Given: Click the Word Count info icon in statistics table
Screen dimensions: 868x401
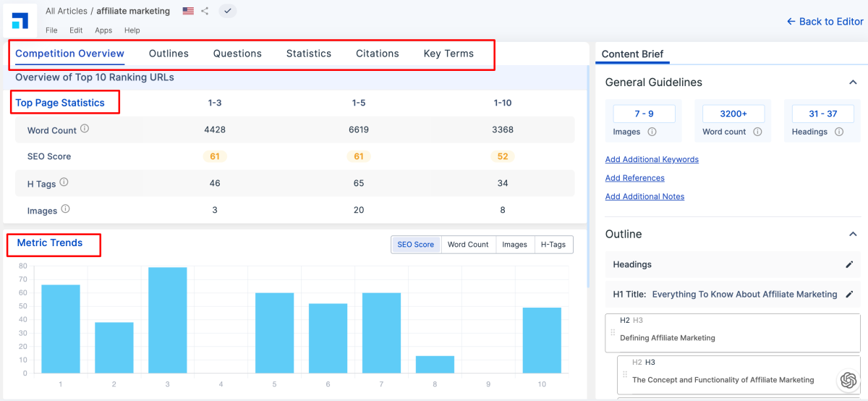Looking at the screenshot, I should coord(85,129).
